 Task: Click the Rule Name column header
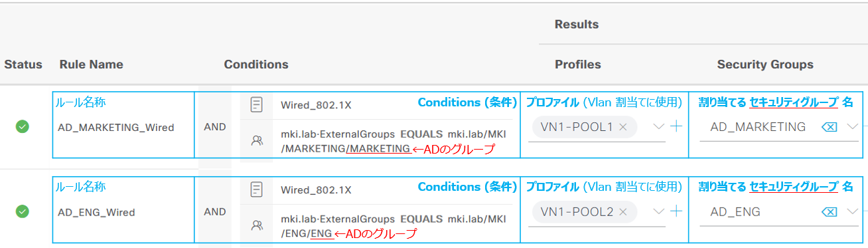tap(92, 64)
